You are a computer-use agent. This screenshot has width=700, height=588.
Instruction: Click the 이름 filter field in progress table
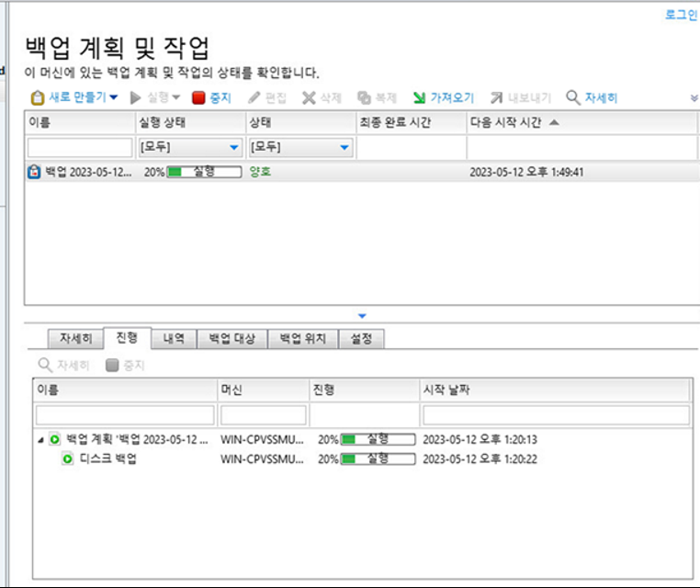126,415
